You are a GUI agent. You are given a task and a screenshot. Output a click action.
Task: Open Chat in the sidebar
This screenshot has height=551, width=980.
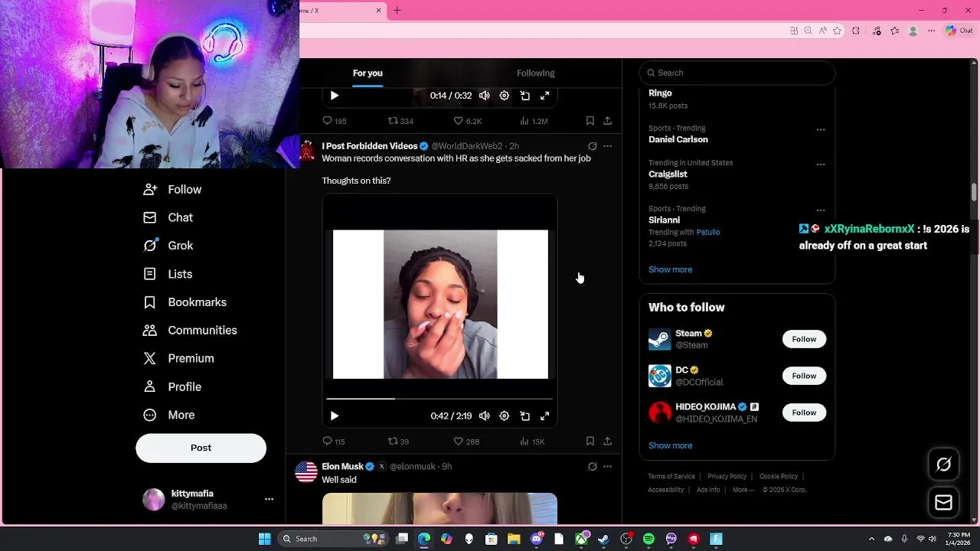click(x=168, y=218)
